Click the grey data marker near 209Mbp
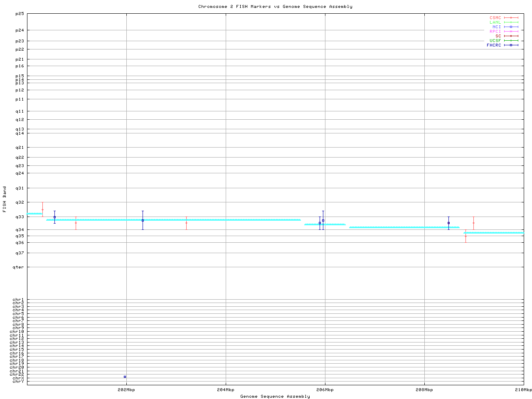 473,223
